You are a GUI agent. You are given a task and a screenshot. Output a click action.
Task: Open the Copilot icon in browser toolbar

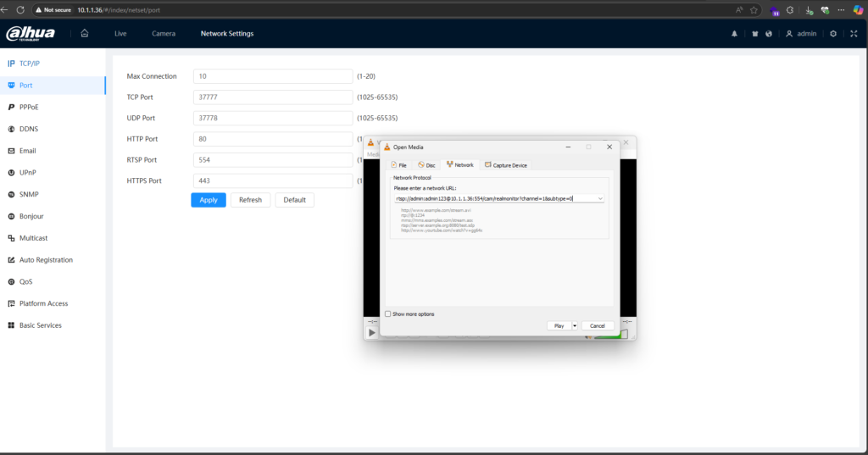point(858,10)
